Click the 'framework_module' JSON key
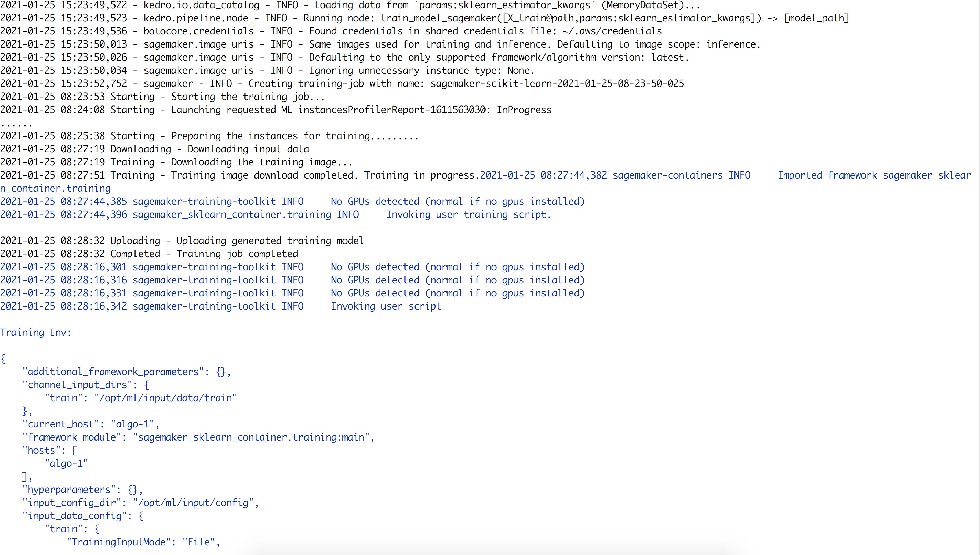 coord(72,437)
